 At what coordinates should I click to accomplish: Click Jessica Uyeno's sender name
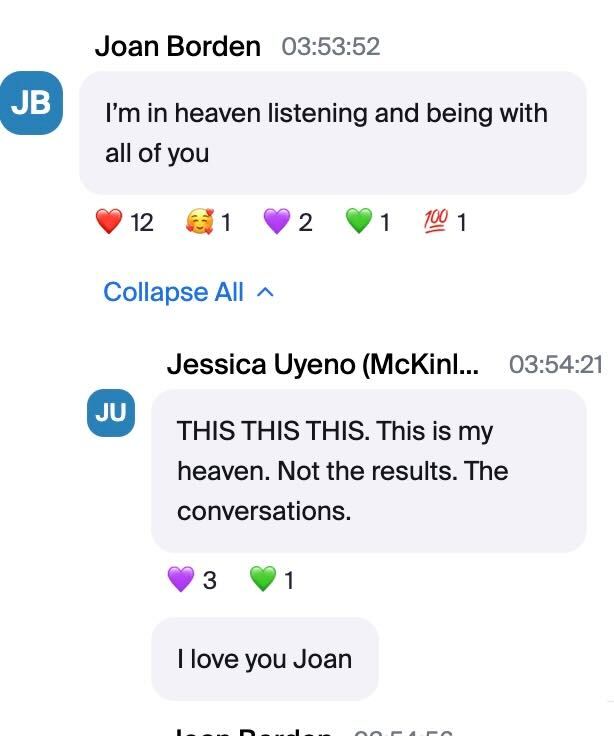[x=322, y=364]
